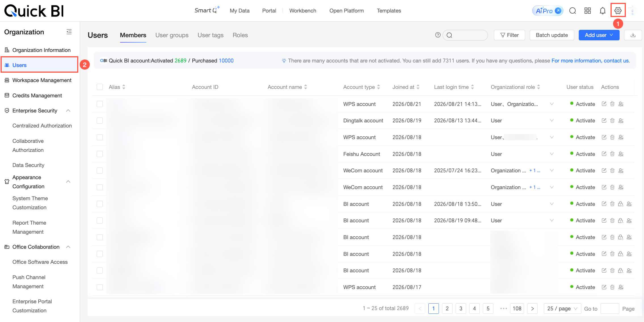The image size is (644, 322).
Task: Delete the WPS account joined 2026/08/21
Action: pos(612,104)
